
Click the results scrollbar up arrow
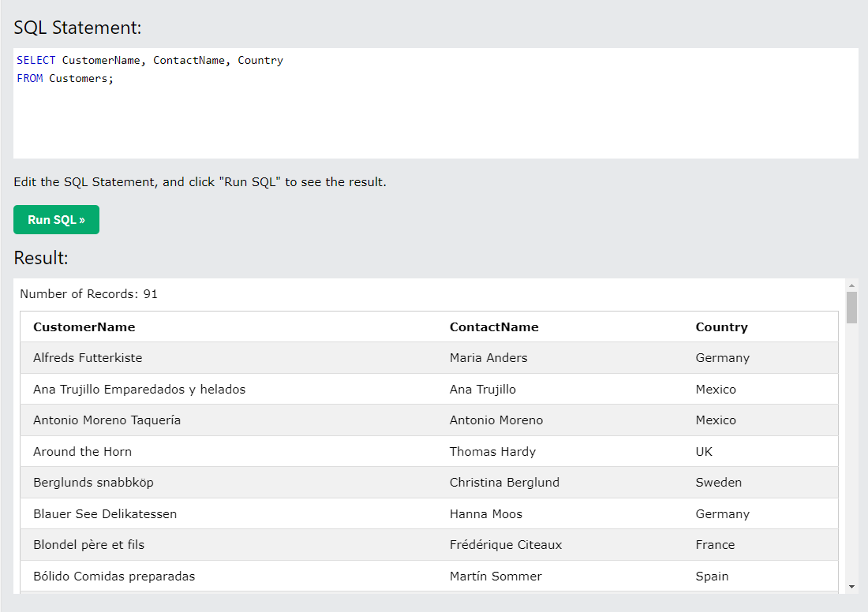(x=851, y=285)
